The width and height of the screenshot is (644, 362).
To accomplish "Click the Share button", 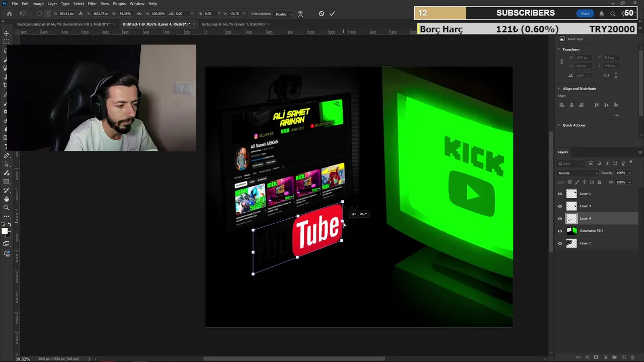I will click(x=585, y=14).
